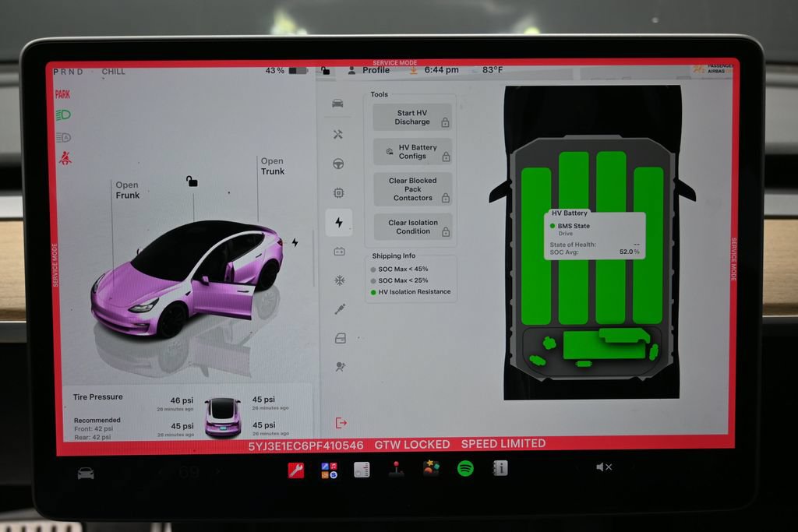Tap the SOC Avg 52.0% value
798x532 pixels.
(x=630, y=252)
